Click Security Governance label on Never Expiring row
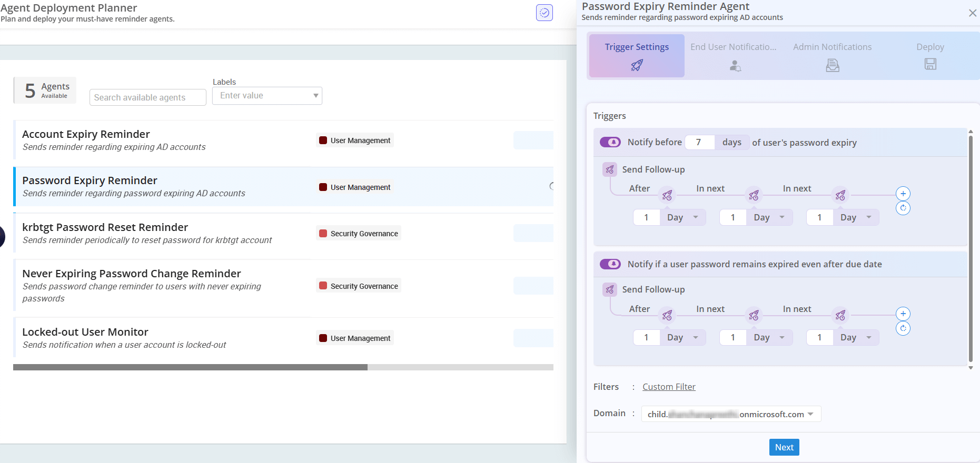The height and width of the screenshot is (463, 980). pyautogui.click(x=359, y=286)
